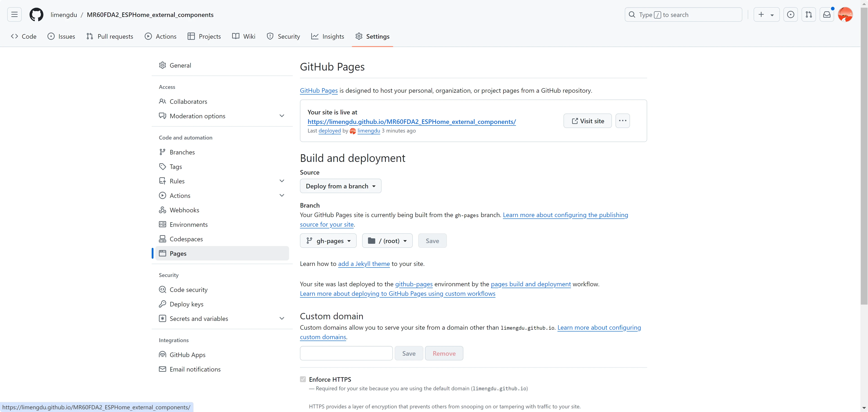Expand Secrets and variables section

click(282, 319)
